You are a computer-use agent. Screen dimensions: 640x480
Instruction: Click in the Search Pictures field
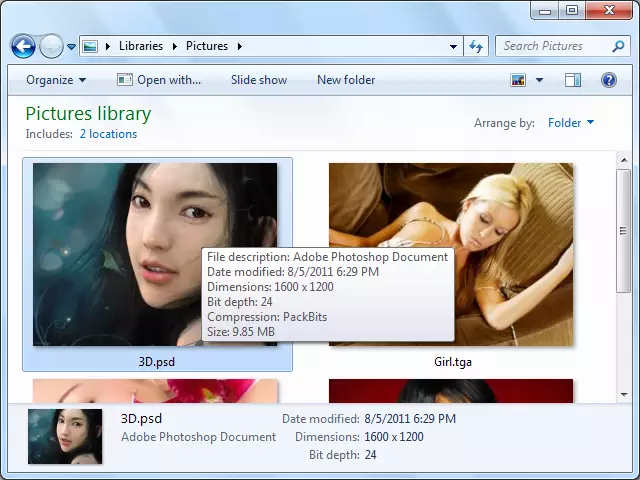555,46
